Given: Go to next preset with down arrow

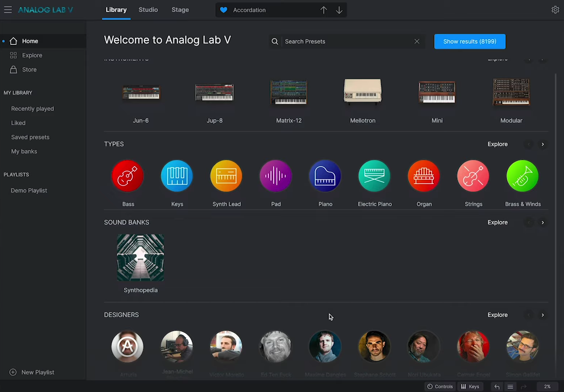Looking at the screenshot, I should [339, 10].
